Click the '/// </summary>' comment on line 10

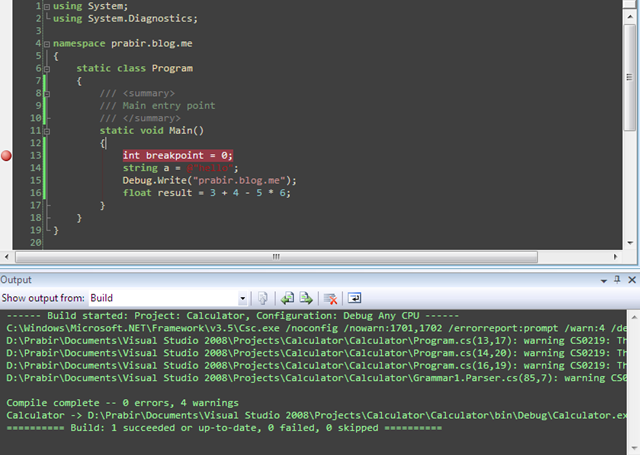[x=140, y=118]
